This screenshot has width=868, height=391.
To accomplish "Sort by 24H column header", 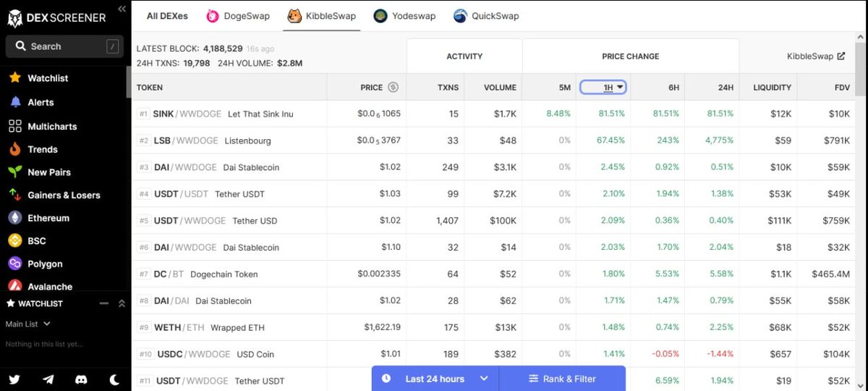I will pos(726,87).
